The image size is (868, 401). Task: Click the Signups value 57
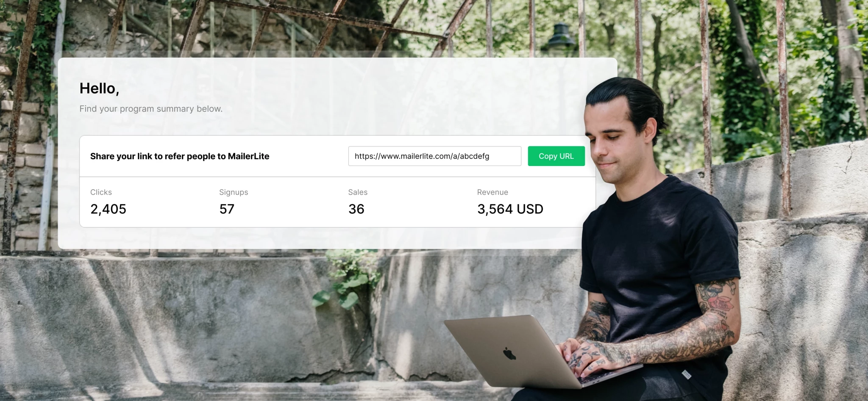(227, 209)
